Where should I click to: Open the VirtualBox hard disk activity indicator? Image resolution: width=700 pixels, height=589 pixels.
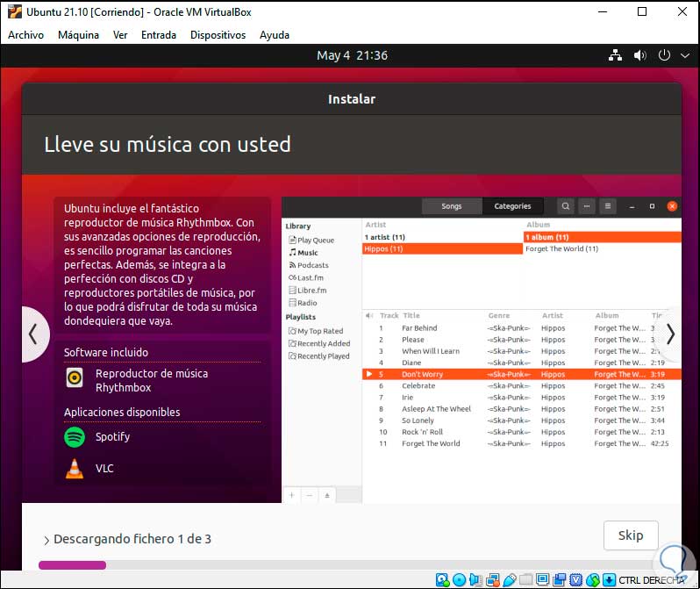coord(442,580)
